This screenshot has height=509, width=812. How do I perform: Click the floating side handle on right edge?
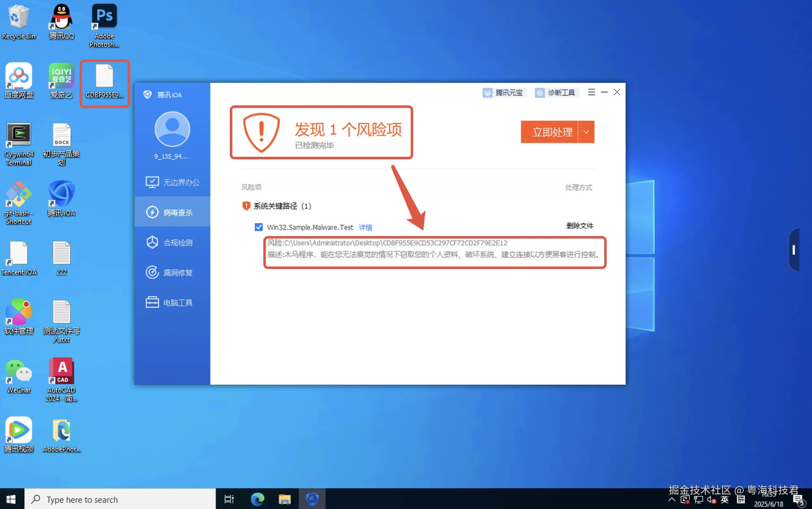point(794,250)
